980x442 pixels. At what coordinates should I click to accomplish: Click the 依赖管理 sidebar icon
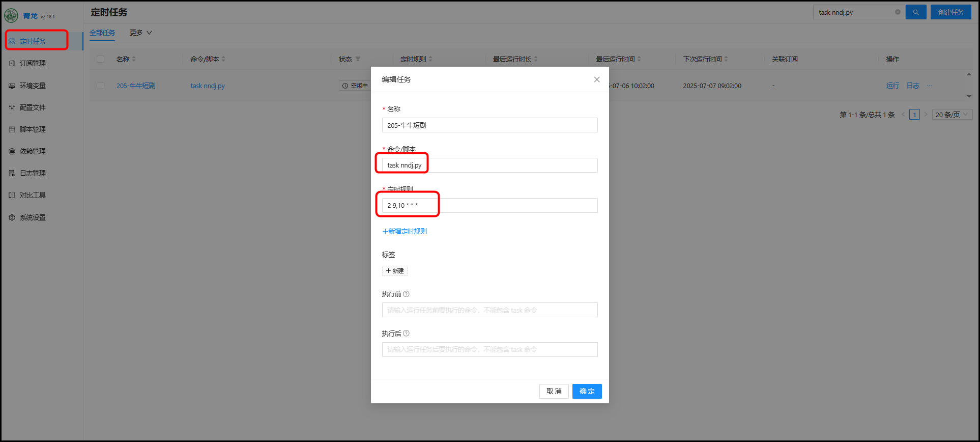tap(12, 151)
